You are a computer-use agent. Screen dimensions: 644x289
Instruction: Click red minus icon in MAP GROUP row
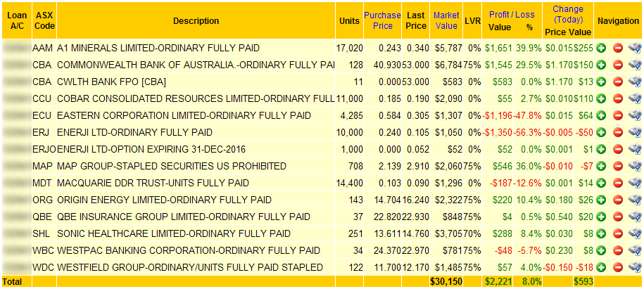tap(618, 166)
